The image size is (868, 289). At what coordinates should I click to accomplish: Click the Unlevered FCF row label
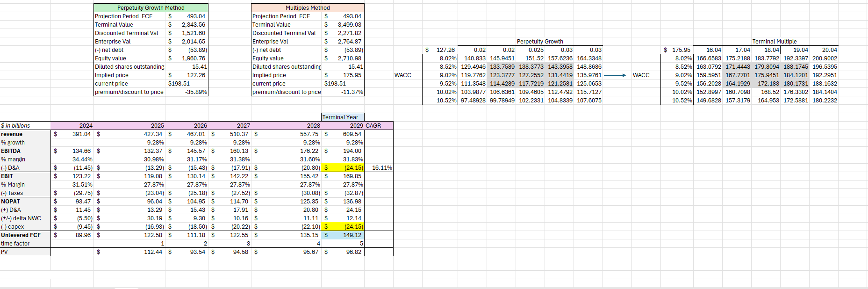(x=21, y=235)
